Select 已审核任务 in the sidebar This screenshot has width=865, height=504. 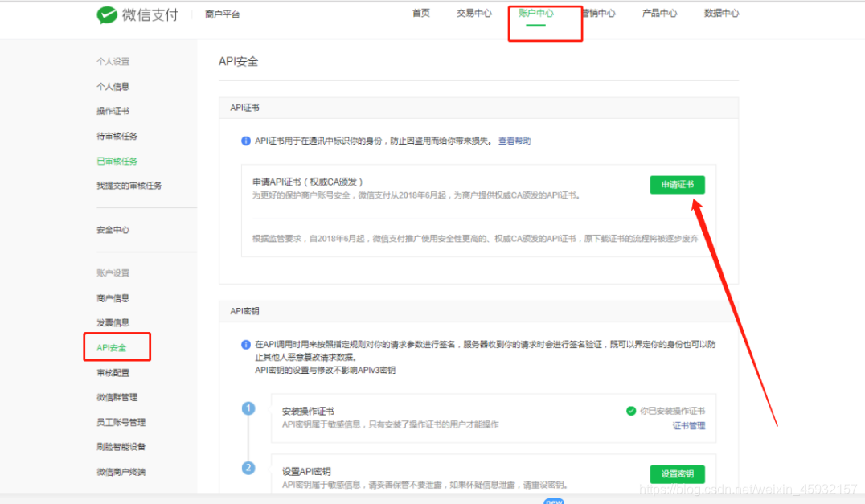click(117, 162)
